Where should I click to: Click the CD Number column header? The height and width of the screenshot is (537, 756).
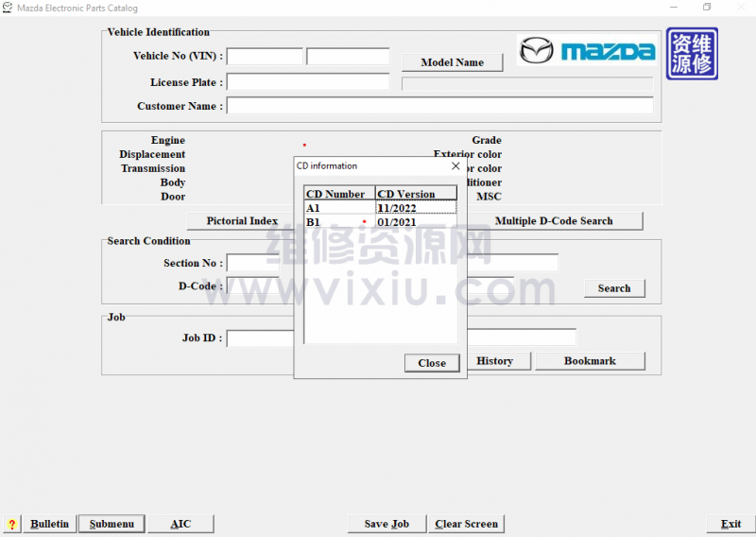pyautogui.click(x=340, y=194)
